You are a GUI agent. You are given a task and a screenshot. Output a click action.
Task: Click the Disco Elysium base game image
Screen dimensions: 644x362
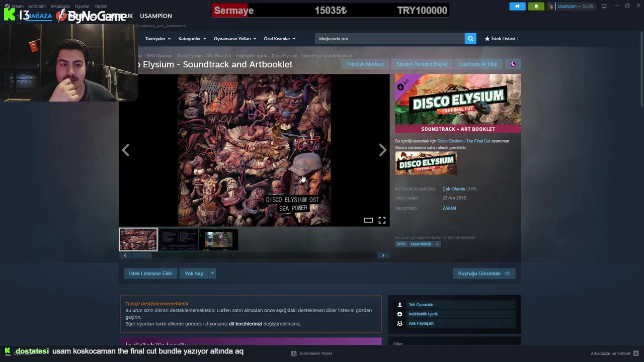pos(426,163)
